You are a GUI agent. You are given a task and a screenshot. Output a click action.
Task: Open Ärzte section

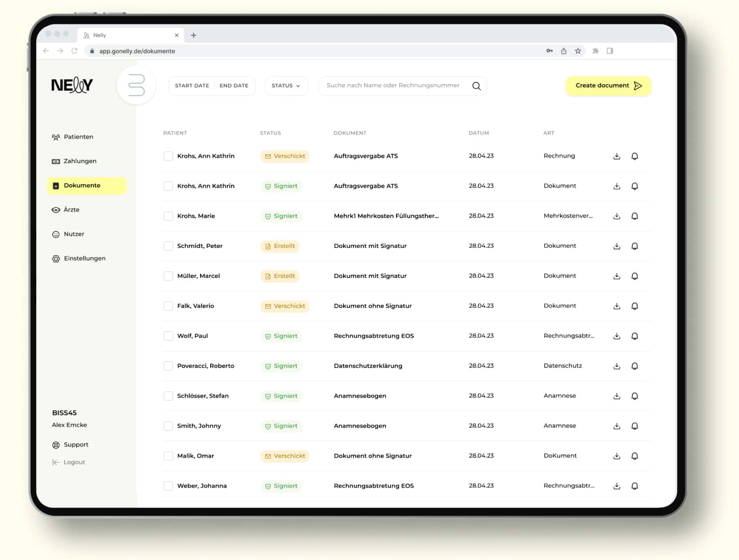(x=66, y=210)
